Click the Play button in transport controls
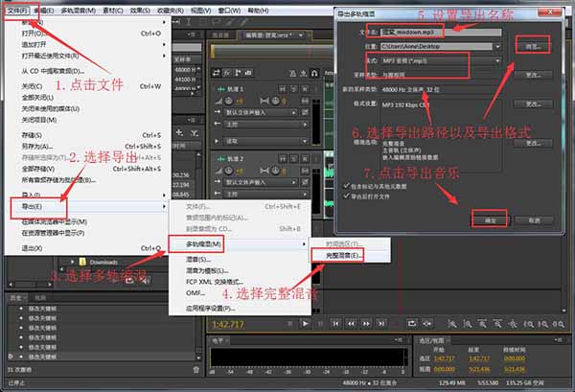 point(305,323)
